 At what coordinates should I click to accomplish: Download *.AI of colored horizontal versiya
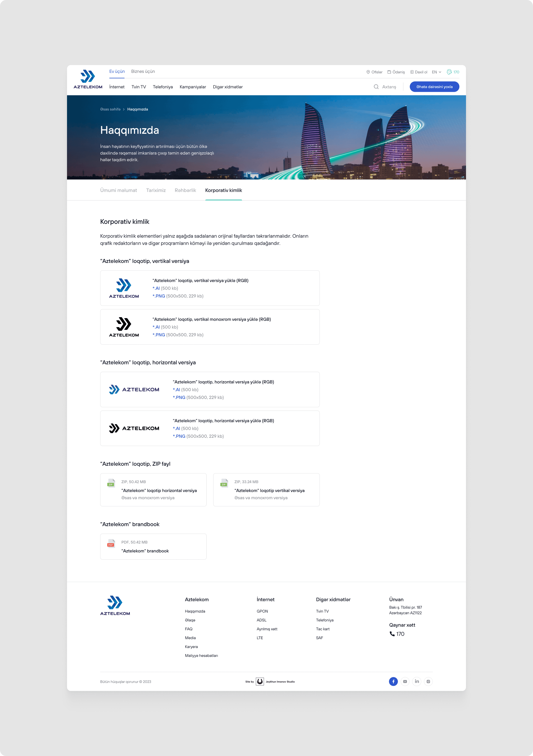click(177, 390)
